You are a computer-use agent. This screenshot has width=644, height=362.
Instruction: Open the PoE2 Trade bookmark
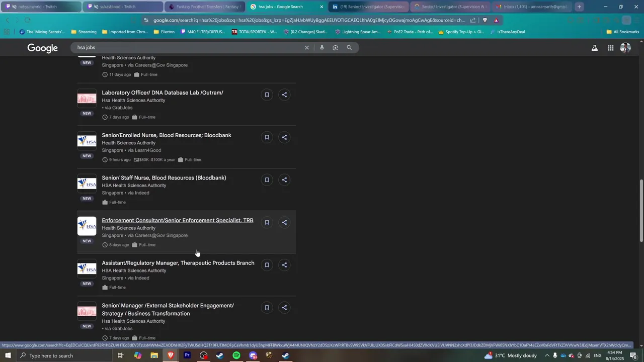pyautogui.click(x=410, y=32)
